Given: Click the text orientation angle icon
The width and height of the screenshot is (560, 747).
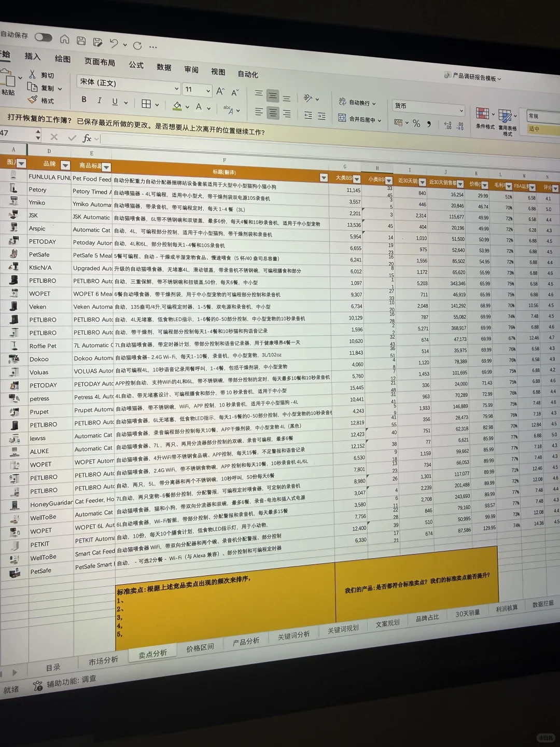Looking at the screenshot, I should point(308,98).
